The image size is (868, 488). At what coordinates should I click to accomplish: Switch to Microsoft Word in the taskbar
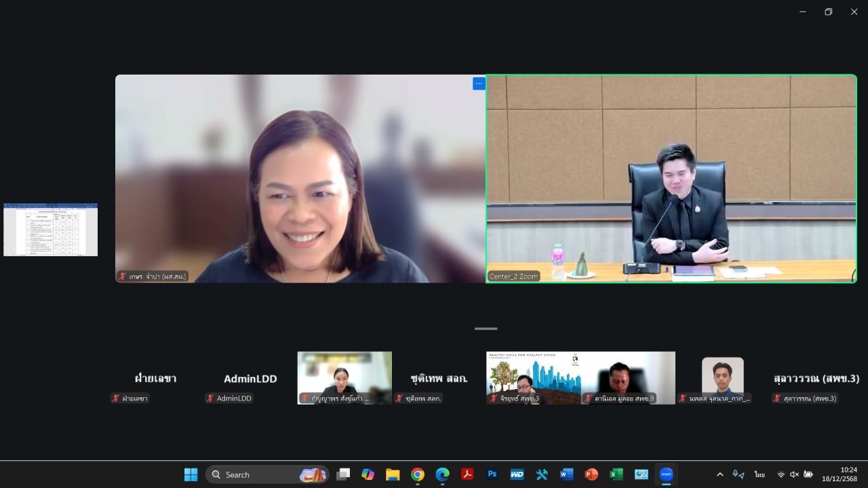[566, 474]
